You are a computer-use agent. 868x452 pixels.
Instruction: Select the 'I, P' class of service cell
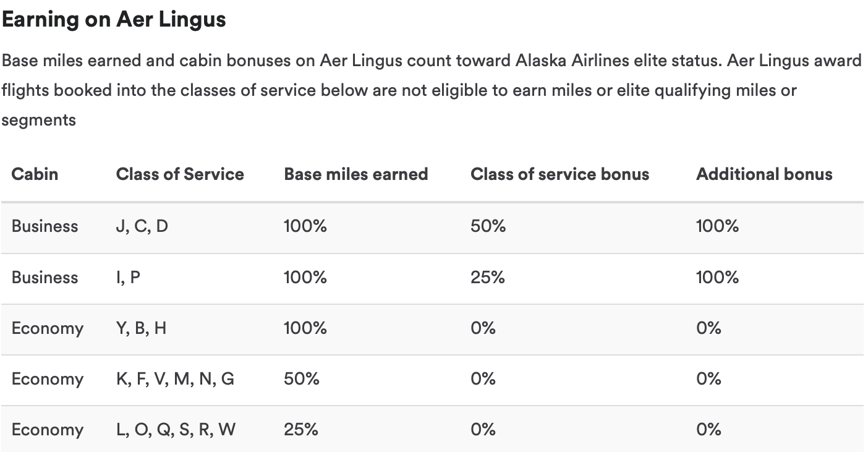(128, 277)
